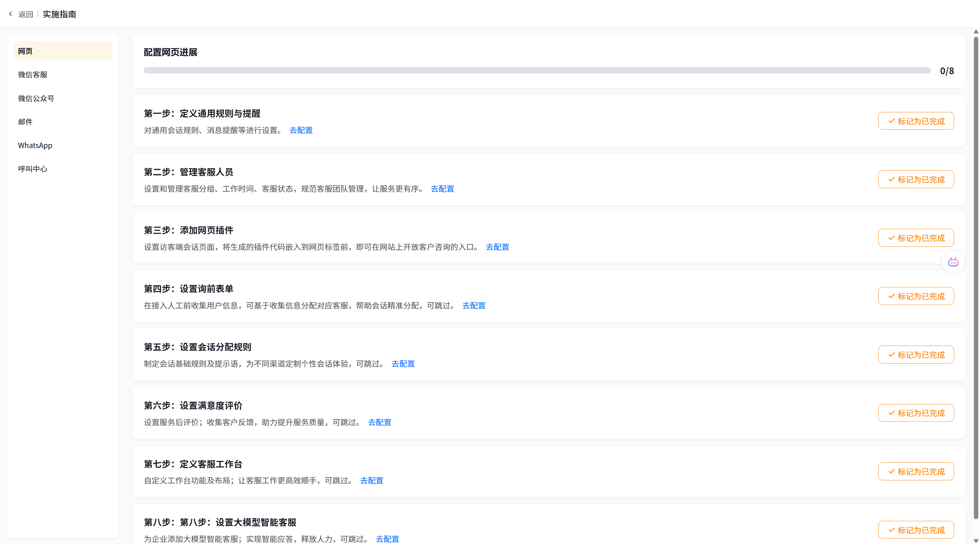Mark step seven 定义客服工作台 as completed
Image resolution: width=980 pixels, height=544 pixels.
click(x=916, y=472)
